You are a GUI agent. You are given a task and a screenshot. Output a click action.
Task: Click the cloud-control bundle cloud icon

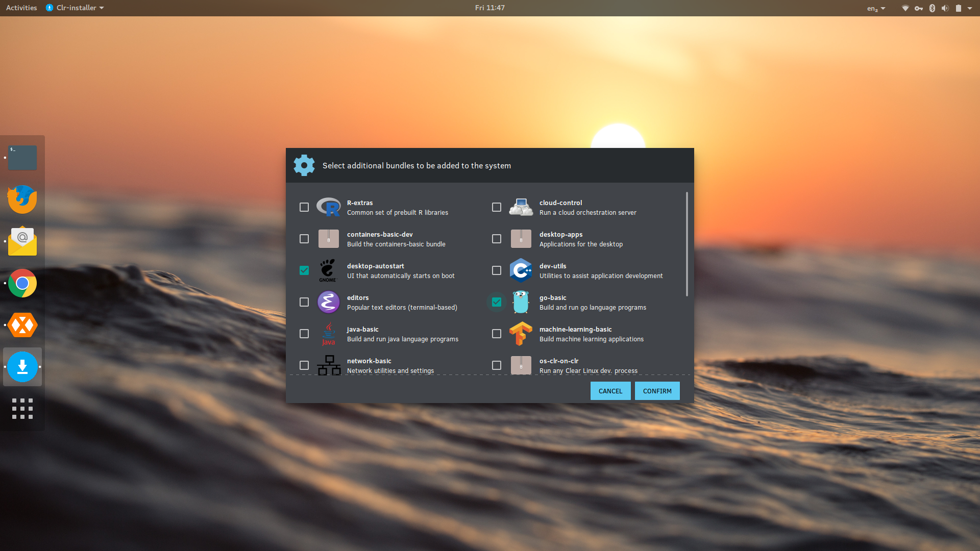(521, 207)
